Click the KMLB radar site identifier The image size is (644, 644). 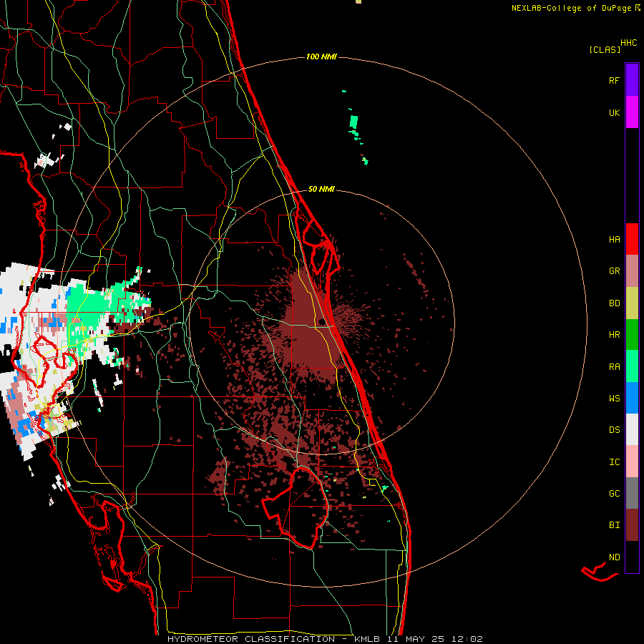coord(367,639)
